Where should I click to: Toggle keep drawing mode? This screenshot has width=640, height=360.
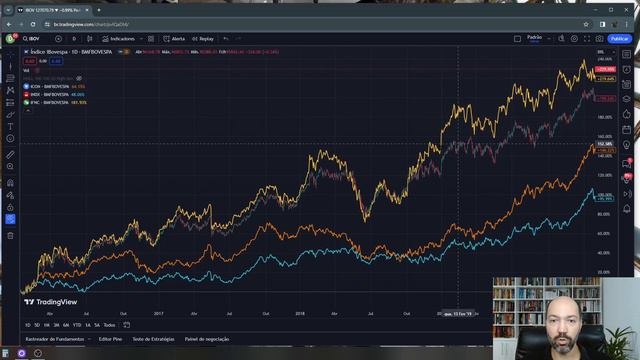click(11, 195)
